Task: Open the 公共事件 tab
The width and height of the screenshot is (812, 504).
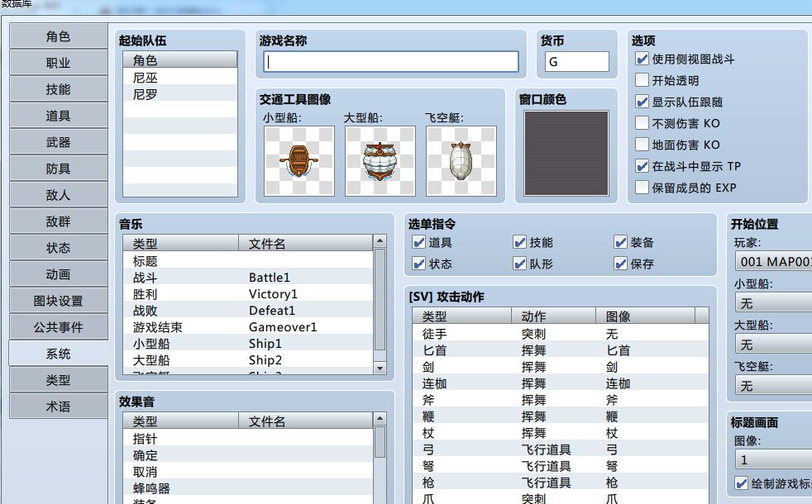Action: [x=59, y=327]
